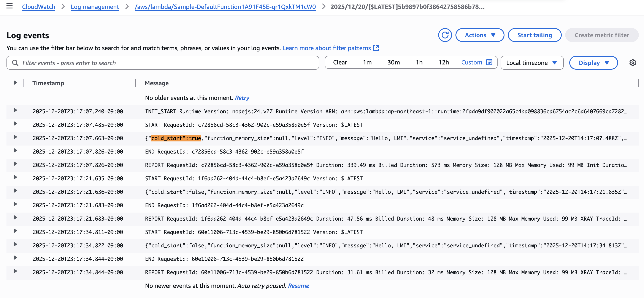644x298 pixels.
Task: Expand the INIT_START log event row
Action: [15, 111]
